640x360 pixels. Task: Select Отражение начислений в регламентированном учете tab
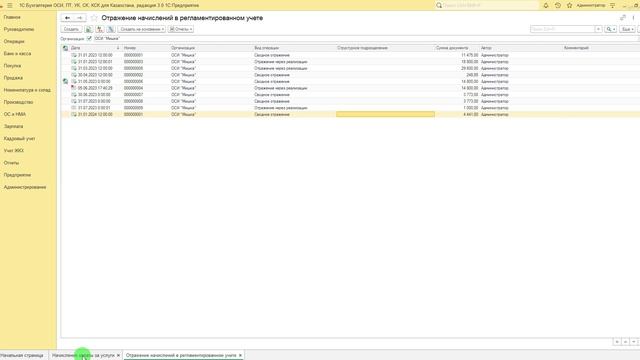point(181,356)
